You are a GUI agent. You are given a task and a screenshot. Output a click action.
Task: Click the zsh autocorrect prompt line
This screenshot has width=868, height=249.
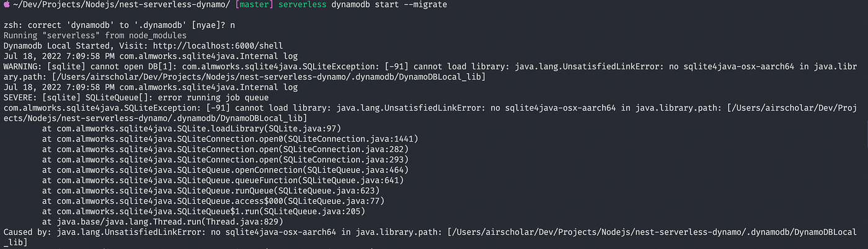pos(120,25)
